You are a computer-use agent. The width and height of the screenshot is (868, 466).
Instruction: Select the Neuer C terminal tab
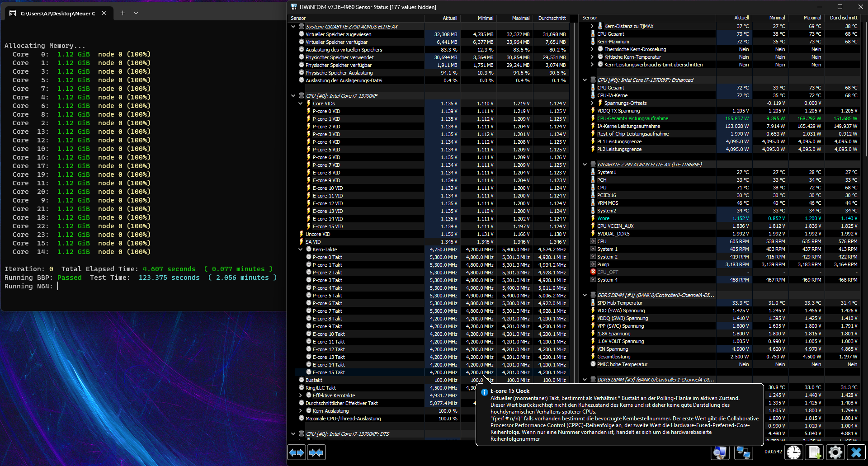(58, 13)
